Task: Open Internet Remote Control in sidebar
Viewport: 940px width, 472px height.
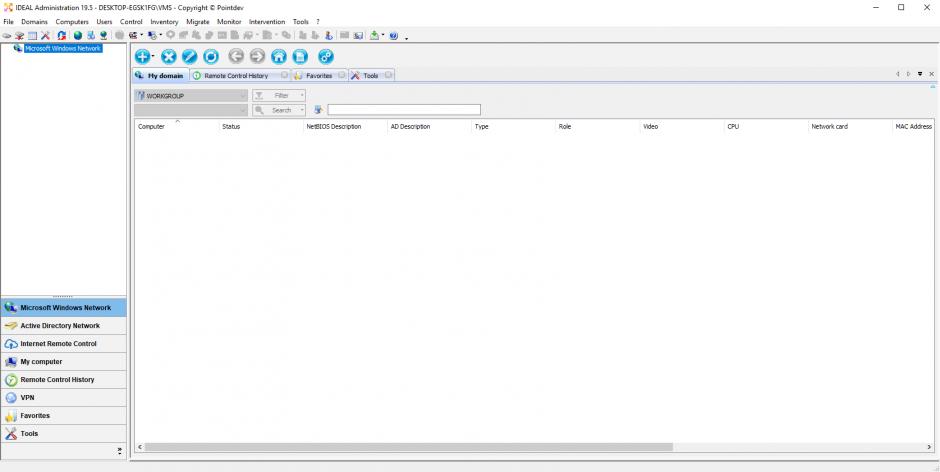Action: click(x=64, y=344)
